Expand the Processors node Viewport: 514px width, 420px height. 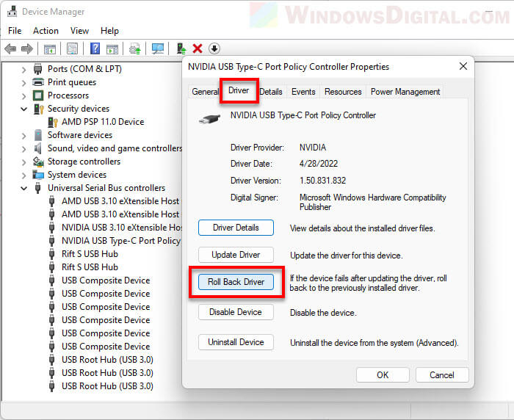tap(24, 95)
